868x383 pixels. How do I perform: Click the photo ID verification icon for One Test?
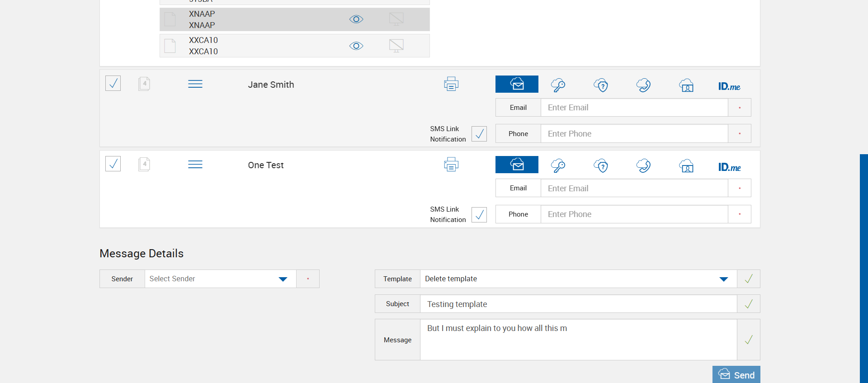tap(686, 166)
